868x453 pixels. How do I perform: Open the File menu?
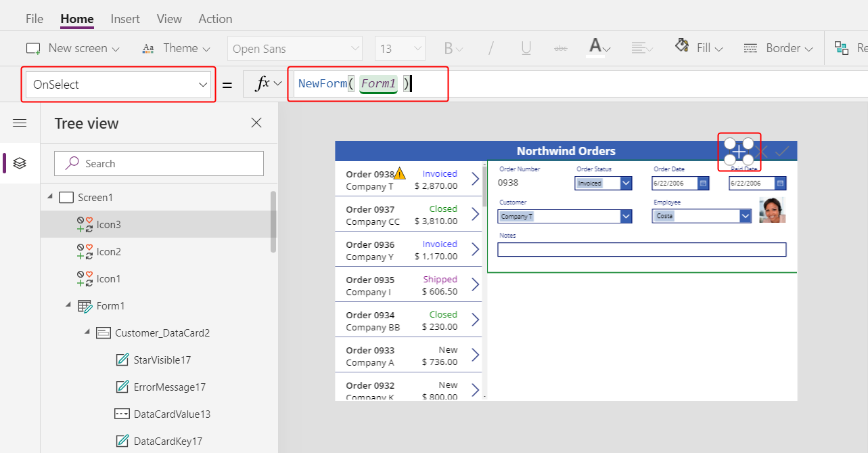pyautogui.click(x=35, y=19)
